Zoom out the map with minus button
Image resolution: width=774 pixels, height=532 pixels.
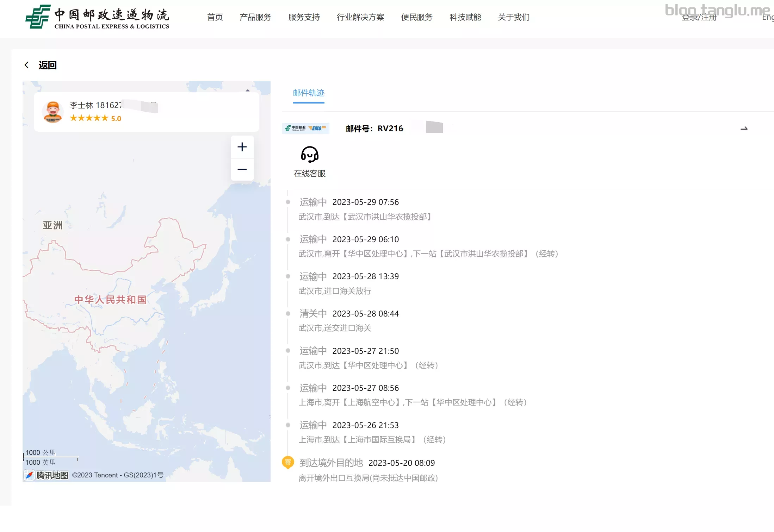[x=242, y=169]
